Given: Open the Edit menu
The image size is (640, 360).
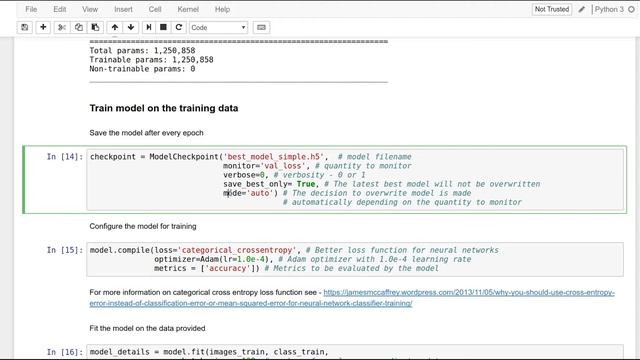Looking at the screenshot, I should (x=60, y=9).
